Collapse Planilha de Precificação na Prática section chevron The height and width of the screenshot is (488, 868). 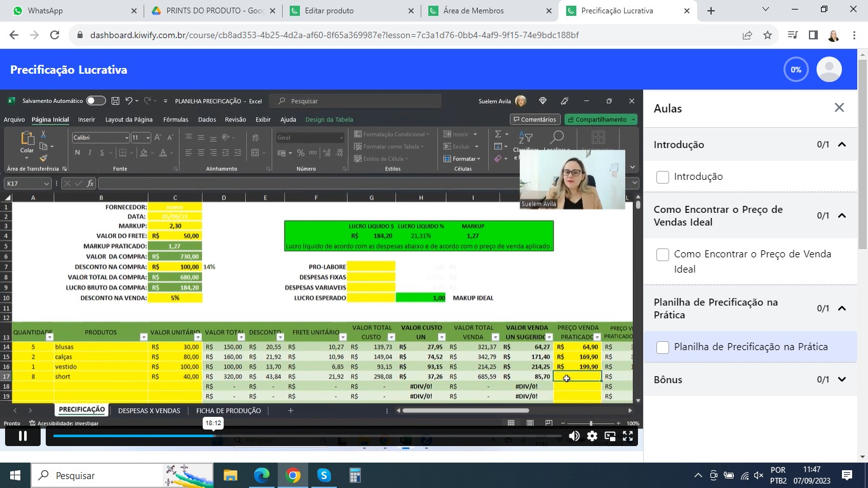(842, 308)
